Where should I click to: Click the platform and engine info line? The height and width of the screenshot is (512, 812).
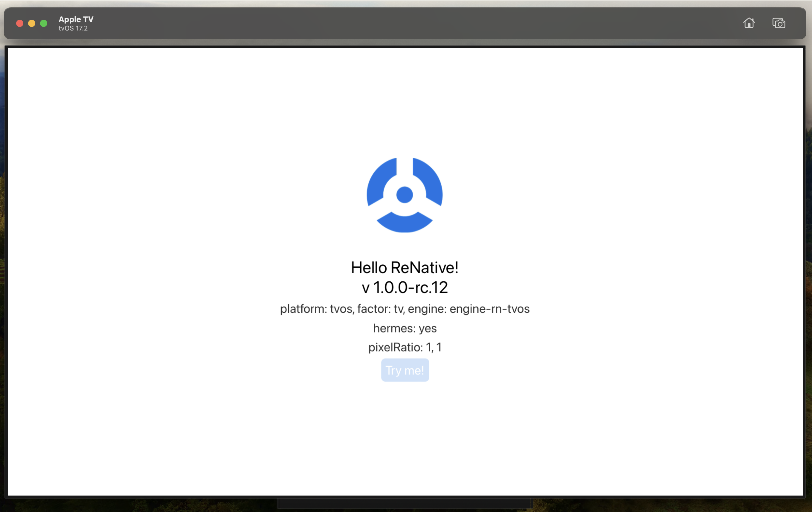(404, 309)
